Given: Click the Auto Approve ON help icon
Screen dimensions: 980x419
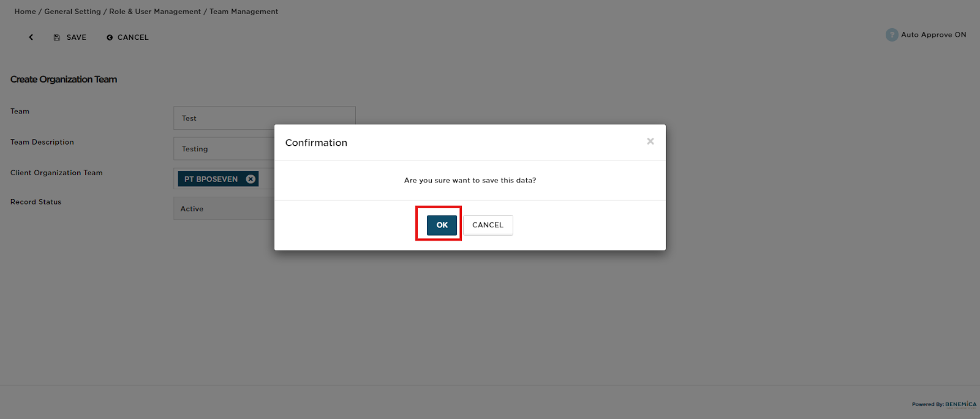Looking at the screenshot, I should click(x=892, y=35).
